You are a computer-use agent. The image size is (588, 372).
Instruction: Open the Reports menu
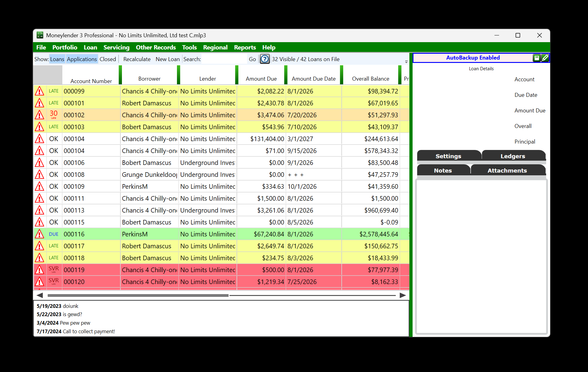245,47
